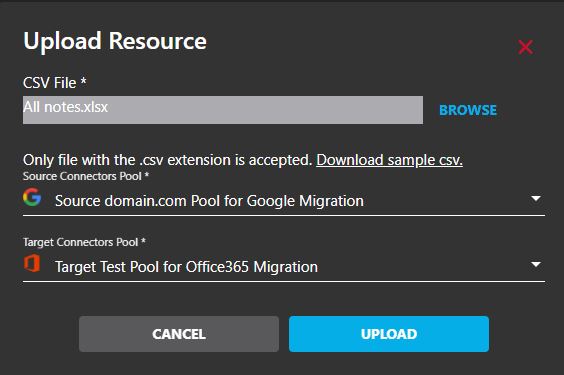Click the CSV File field label

point(55,83)
